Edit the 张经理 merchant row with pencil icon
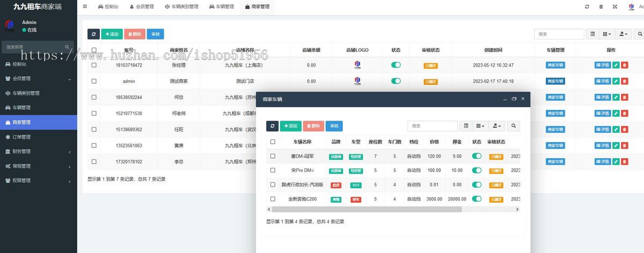The image size is (644, 253). [x=616, y=65]
